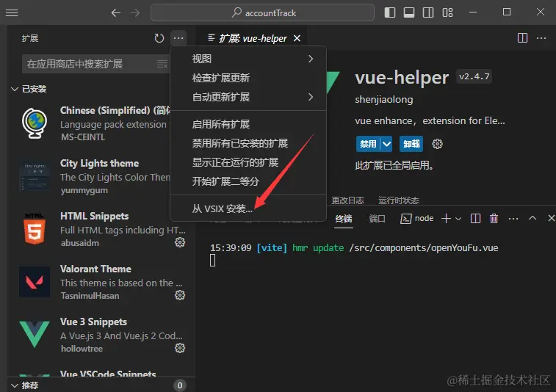Open manage gear for Vue 3 Snippets
Screen dimensions: 556x392
(180, 348)
